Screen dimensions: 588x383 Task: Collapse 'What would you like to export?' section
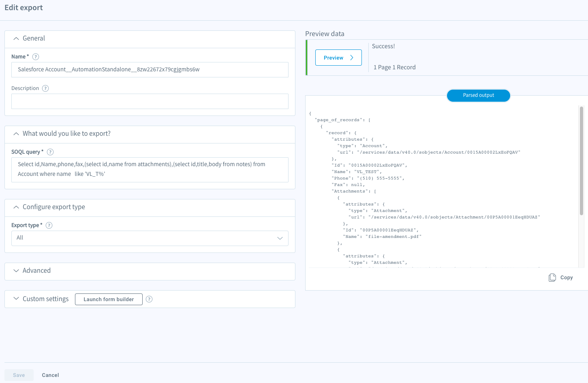16,134
